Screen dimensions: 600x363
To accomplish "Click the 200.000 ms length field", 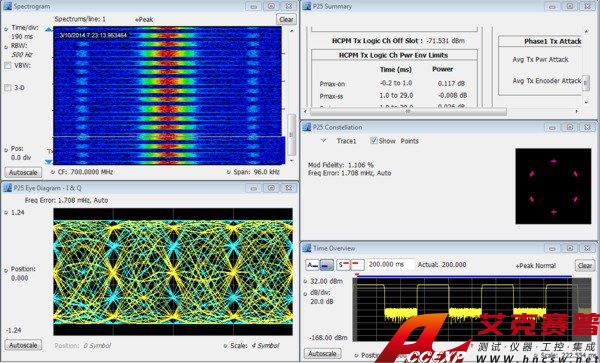I will click(391, 265).
